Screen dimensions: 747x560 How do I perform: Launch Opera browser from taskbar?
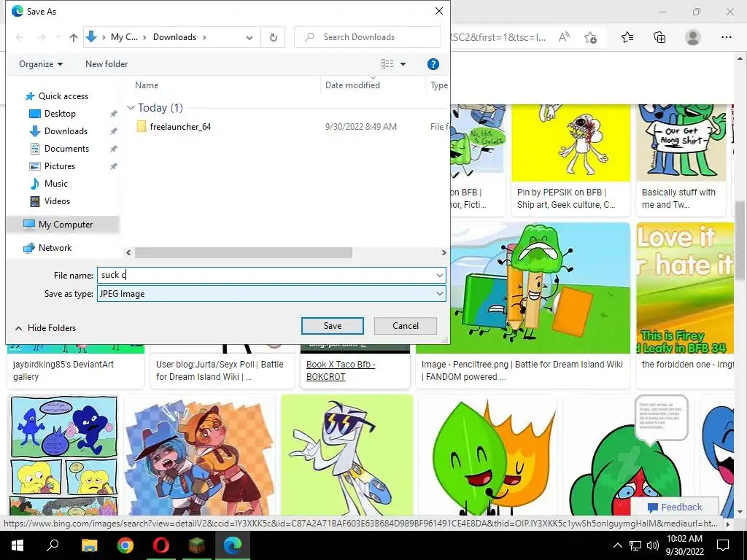tap(161, 545)
